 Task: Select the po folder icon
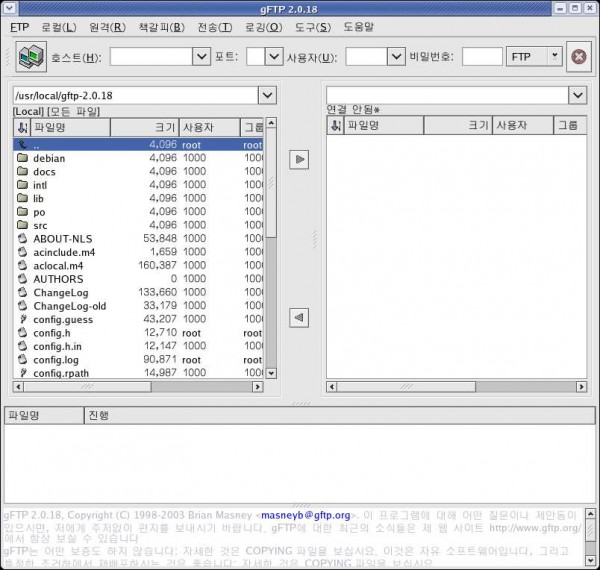pyautogui.click(x=23, y=211)
